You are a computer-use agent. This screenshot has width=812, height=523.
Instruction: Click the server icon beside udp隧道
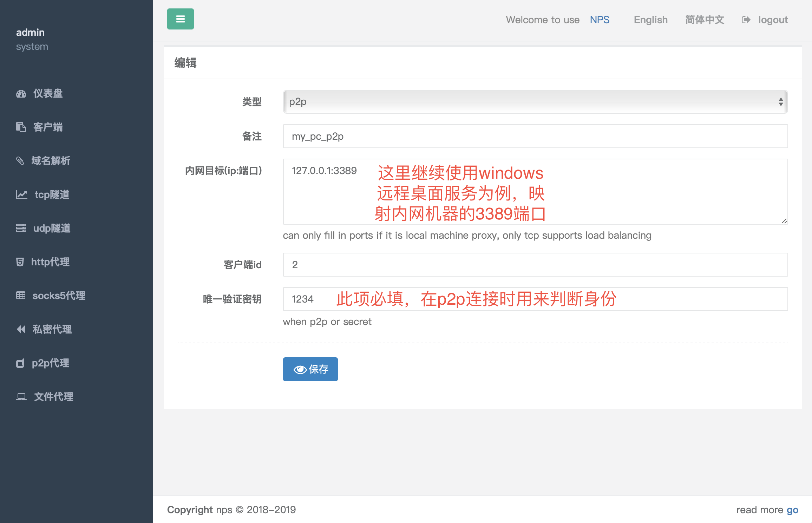point(21,228)
